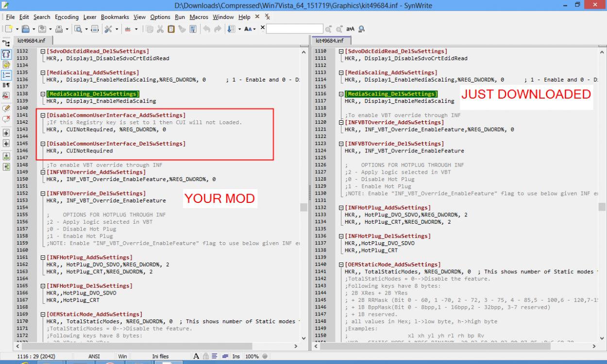
Task: Toggle non-printable characters paragraph icon
Action: [6, 85]
